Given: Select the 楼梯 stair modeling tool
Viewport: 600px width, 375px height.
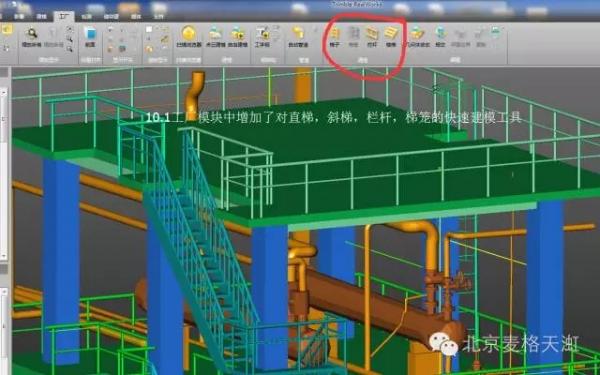Looking at the screenshot, I should click(x=391, y=37).
